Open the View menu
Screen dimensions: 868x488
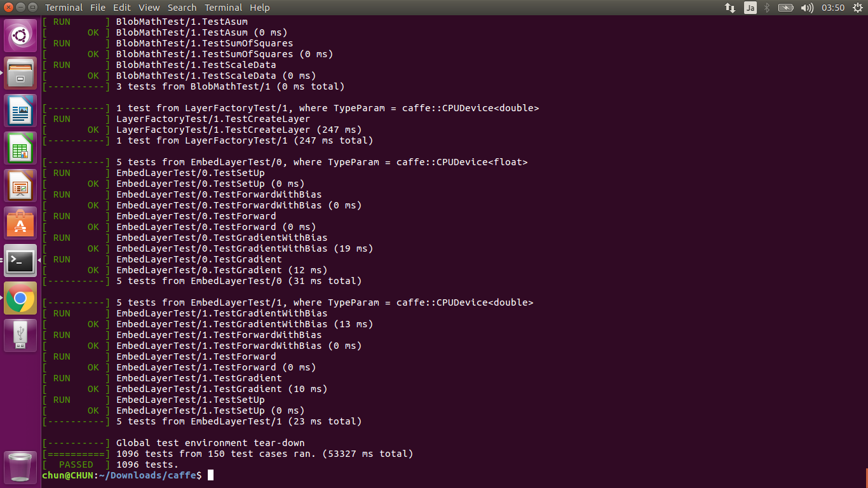tap(149, 8)
